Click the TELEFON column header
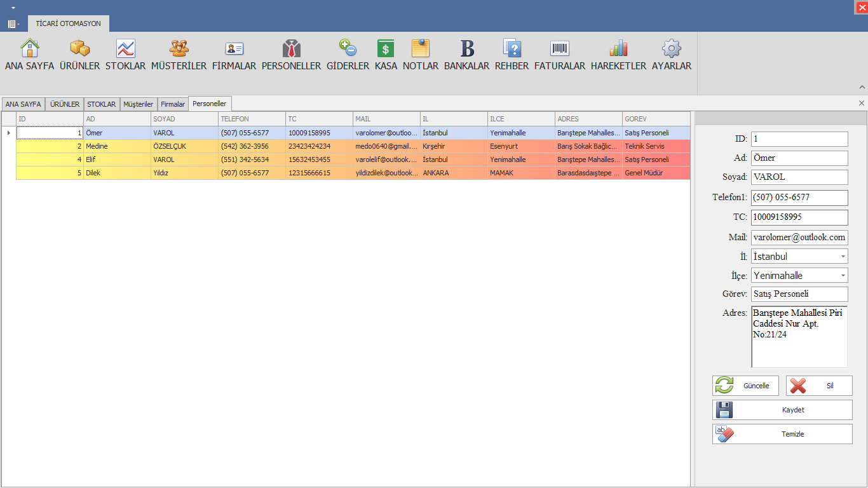The image size is (868, 488). click(x=252, y=119)
